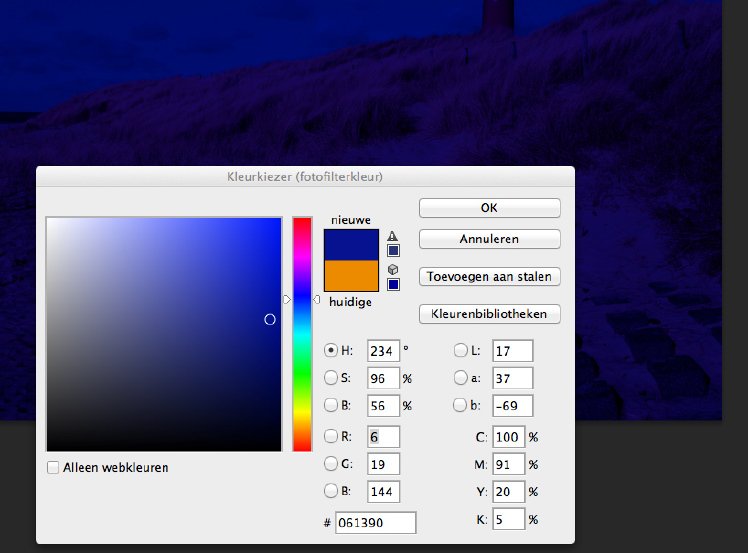Select the web-safe color swatch below the cube
The image size is (748, 553).
pos(393,284)
